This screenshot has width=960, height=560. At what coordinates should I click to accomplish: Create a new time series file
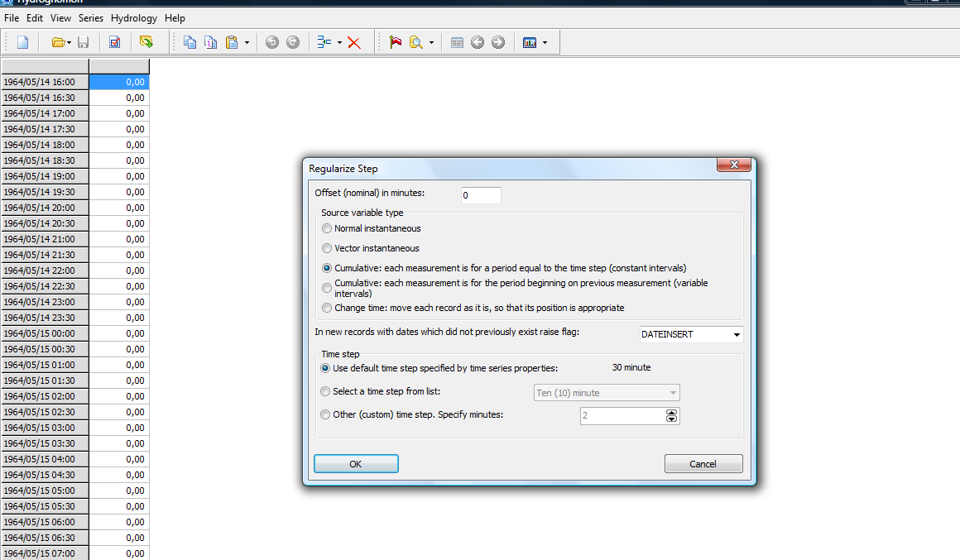click(22, 42)
